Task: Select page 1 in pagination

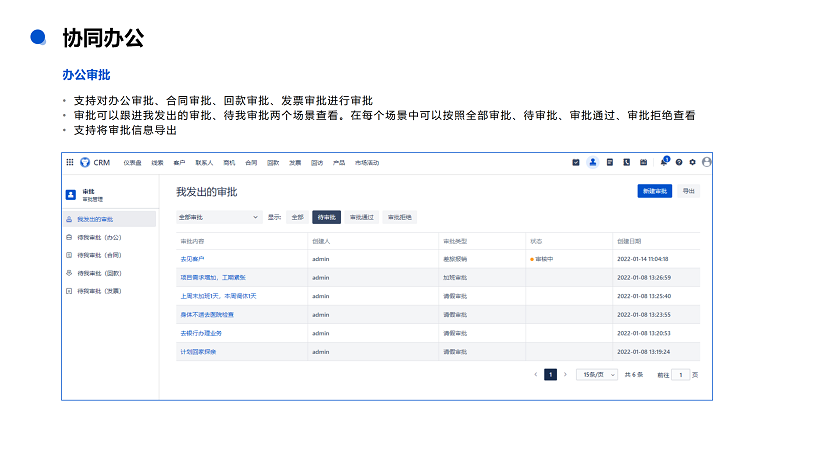Action: (x=550, y=375)
